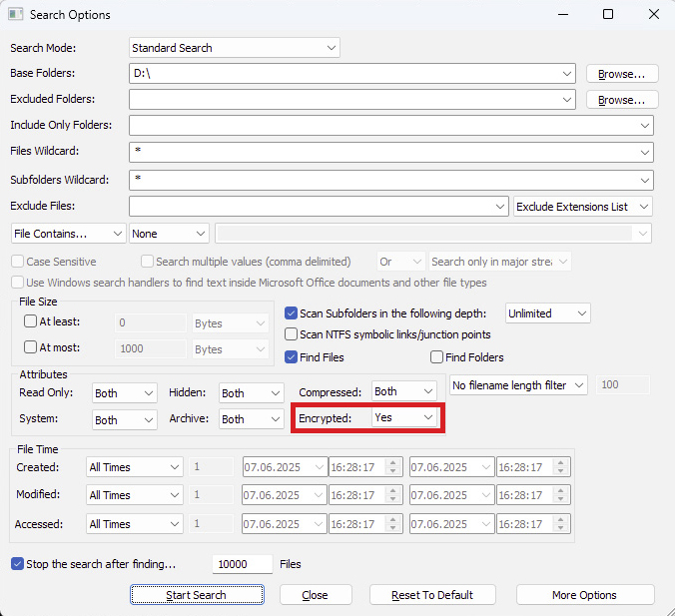Click the Include Only Folders field

390,125
